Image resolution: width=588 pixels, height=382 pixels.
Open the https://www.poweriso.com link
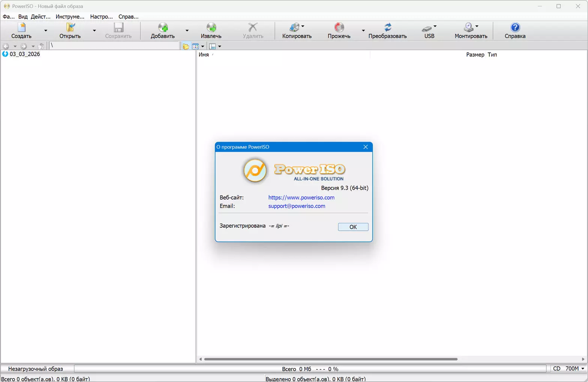tap(301, 197)
